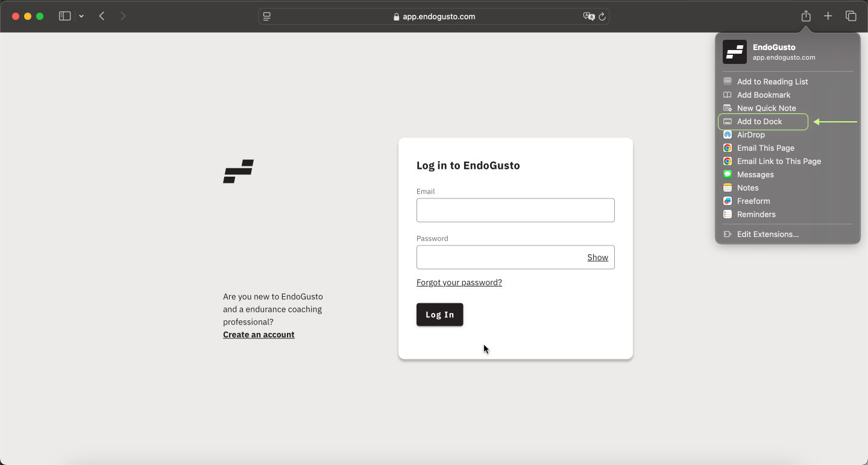Open the sidebar options dropdown chevron
This screenshot has height=465, width=868.
click(x=81, y=16)
